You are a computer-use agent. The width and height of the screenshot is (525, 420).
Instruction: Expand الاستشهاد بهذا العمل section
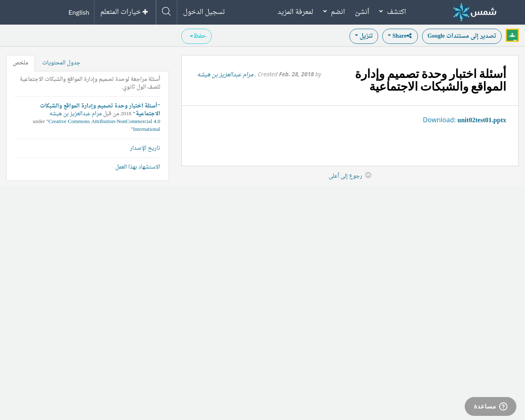(138, 167)
